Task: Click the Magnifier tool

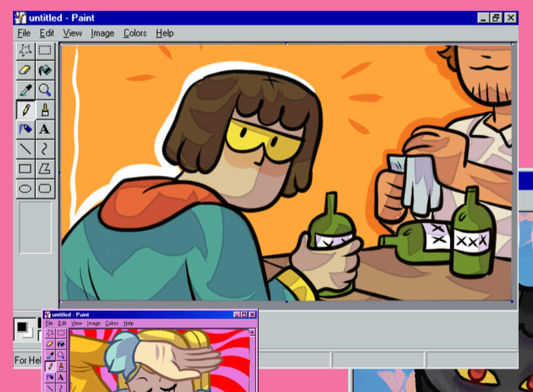Action: coord(44,90)
